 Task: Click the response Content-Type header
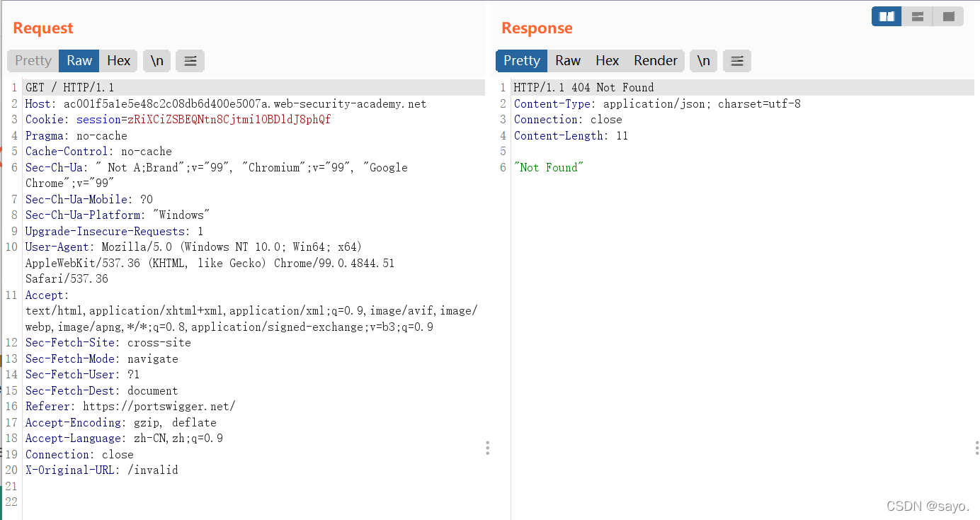[x=658, y=104]
